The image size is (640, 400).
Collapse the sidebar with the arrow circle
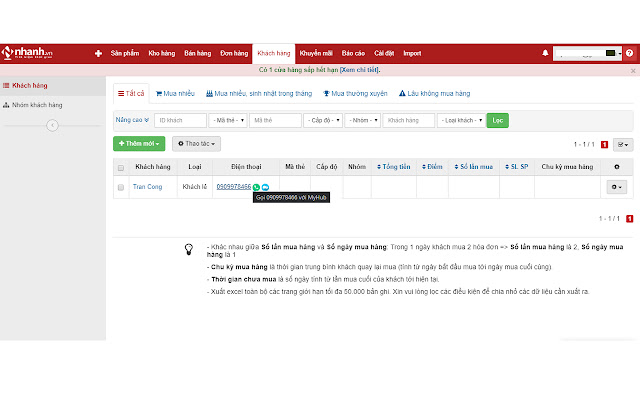pyautogui.click(x=52, y=125)
